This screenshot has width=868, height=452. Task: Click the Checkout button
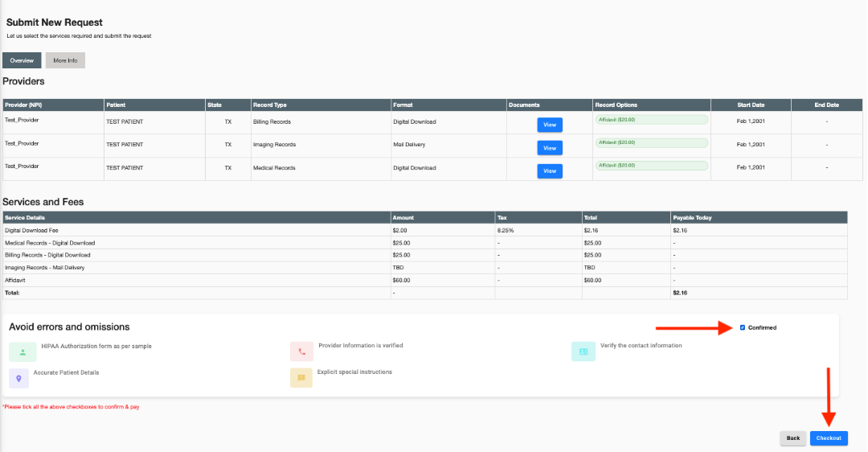pos(829,438)
